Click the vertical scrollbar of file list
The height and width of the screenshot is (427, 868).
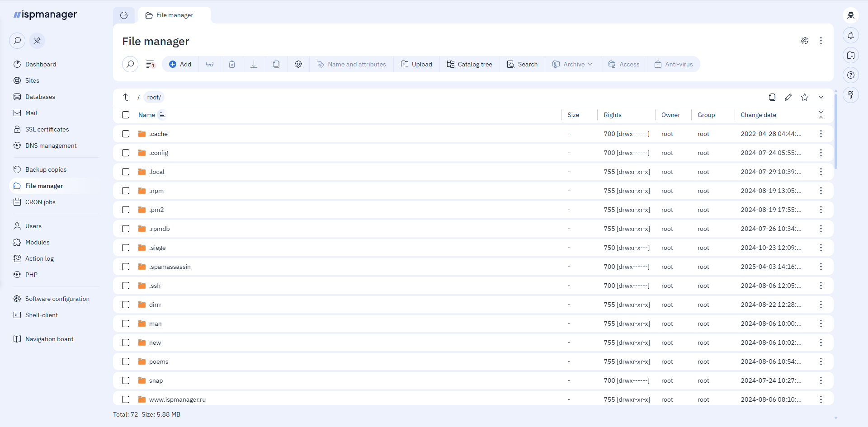point(836,131)
